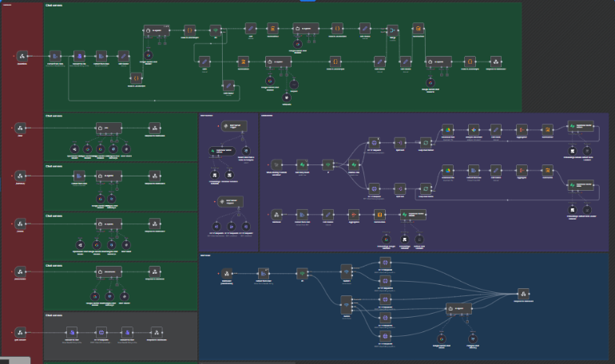This screenshot has width=615, height=364.
Task: Select the second Webhook trigger from top in the red column
Action: click(x=20, y=128)
